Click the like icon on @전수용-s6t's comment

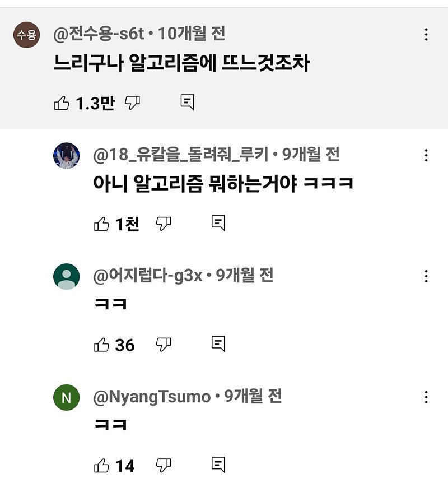pyautogui.click(x=63, y=101)
